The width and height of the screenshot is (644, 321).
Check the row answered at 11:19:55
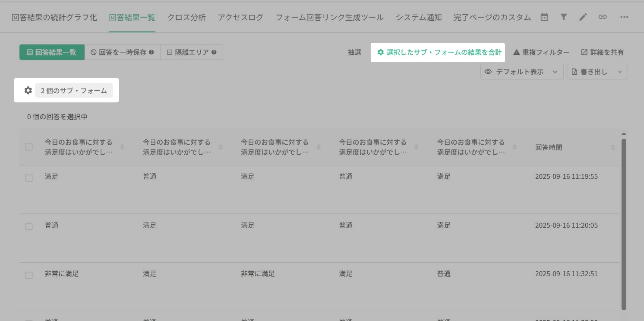29,178
